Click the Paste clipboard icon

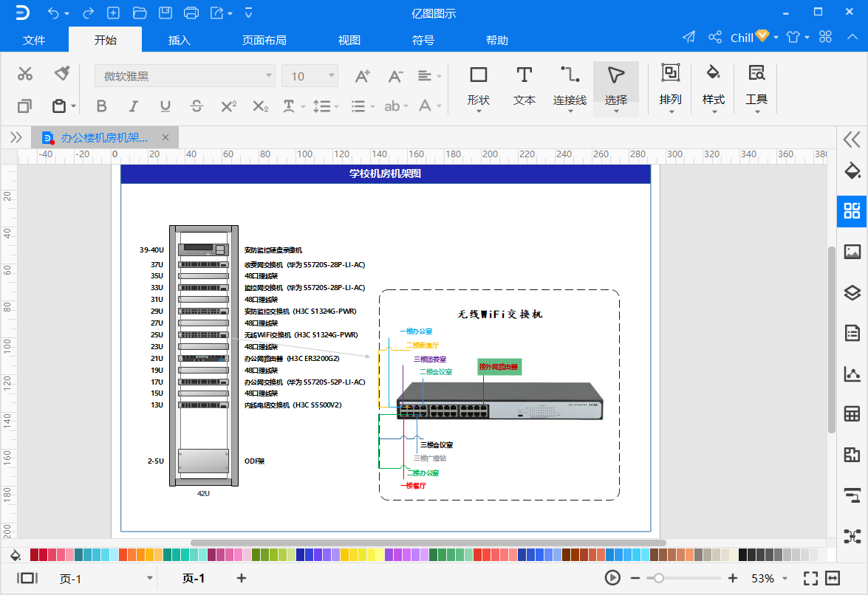click(59, 106)
